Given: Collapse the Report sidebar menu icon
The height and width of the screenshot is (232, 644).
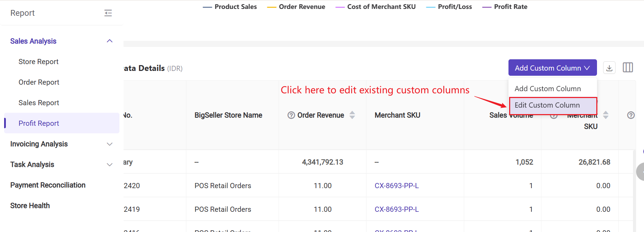Looking at the screenshot, I should 108,13.
